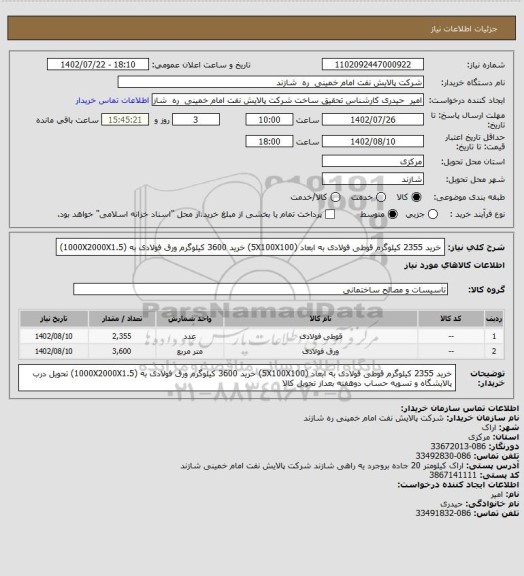Click the fax number 33672013-086

[458, 446]
